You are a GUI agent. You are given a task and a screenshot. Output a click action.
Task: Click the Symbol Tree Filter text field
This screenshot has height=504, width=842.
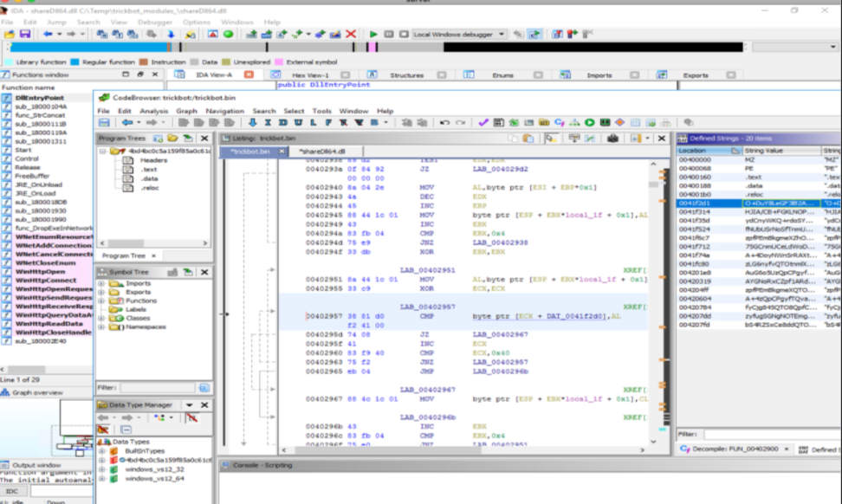158,388
